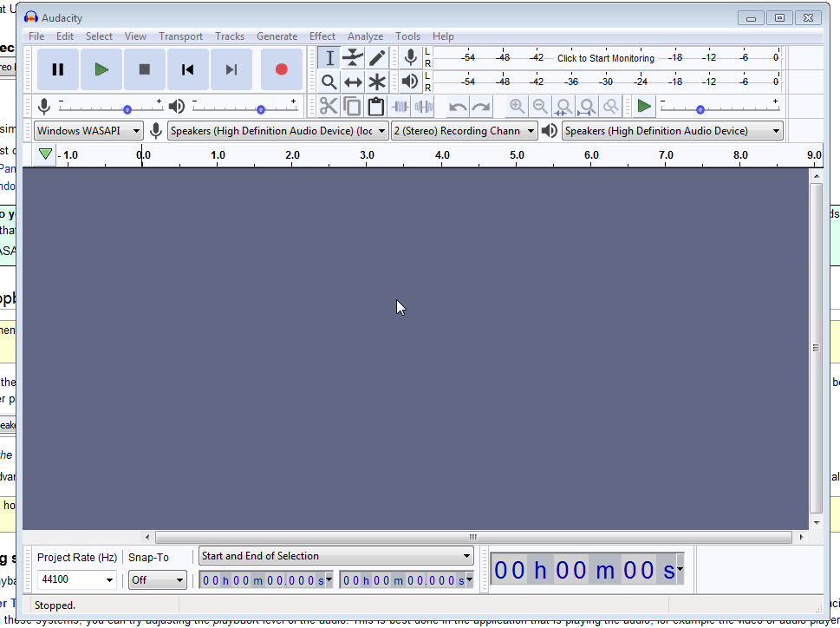The width and height of the screenshot is (840, 628).
Task: Open the Edit menu
Action: click(x=65, y=36)
